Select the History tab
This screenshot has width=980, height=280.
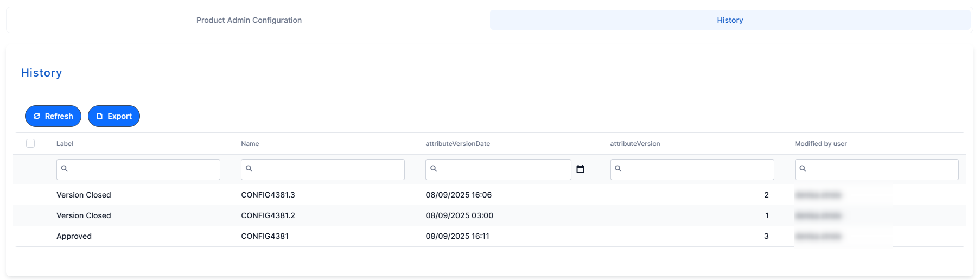click(730, 20)
